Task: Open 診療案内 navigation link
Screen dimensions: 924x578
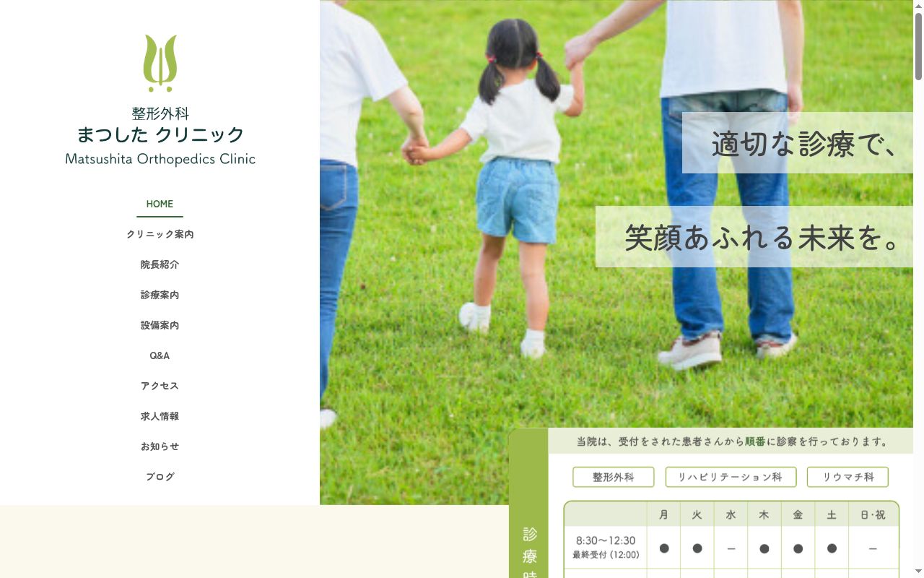Action: (x=160, y=295)
